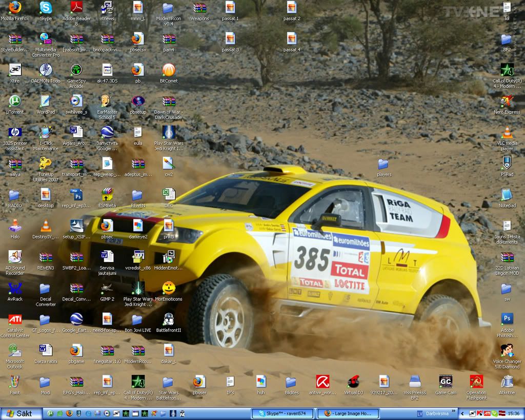
Task: Select the AvRack desktop icon
Action: [15, 291]
